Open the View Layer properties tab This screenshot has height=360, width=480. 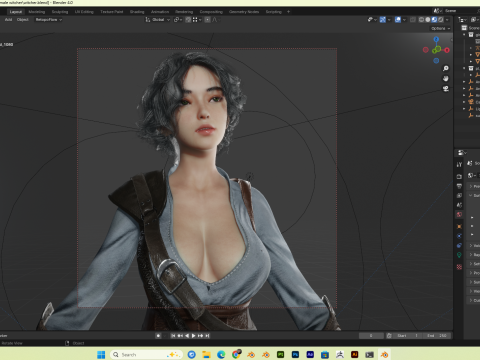click(459, 196)
